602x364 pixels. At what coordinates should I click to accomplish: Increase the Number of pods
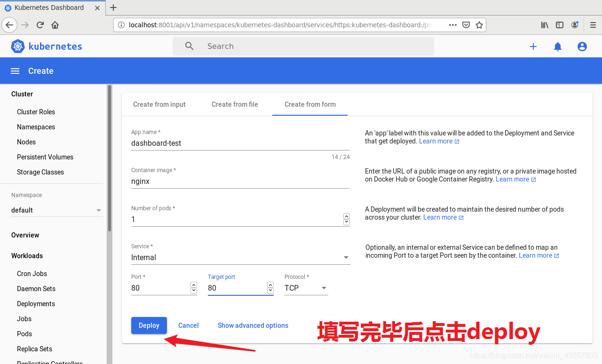(x=347, y=216)
